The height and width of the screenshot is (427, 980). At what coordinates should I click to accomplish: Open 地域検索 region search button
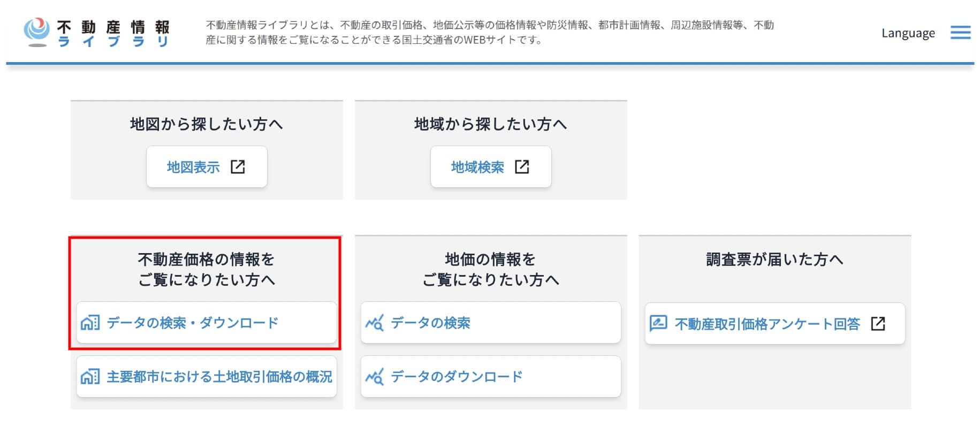(491, 167)
